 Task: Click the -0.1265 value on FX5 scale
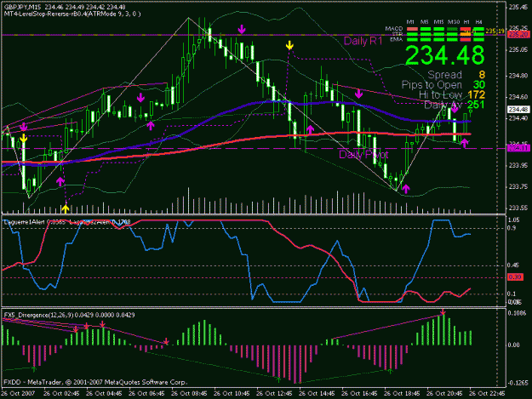[x=518, y=383]
